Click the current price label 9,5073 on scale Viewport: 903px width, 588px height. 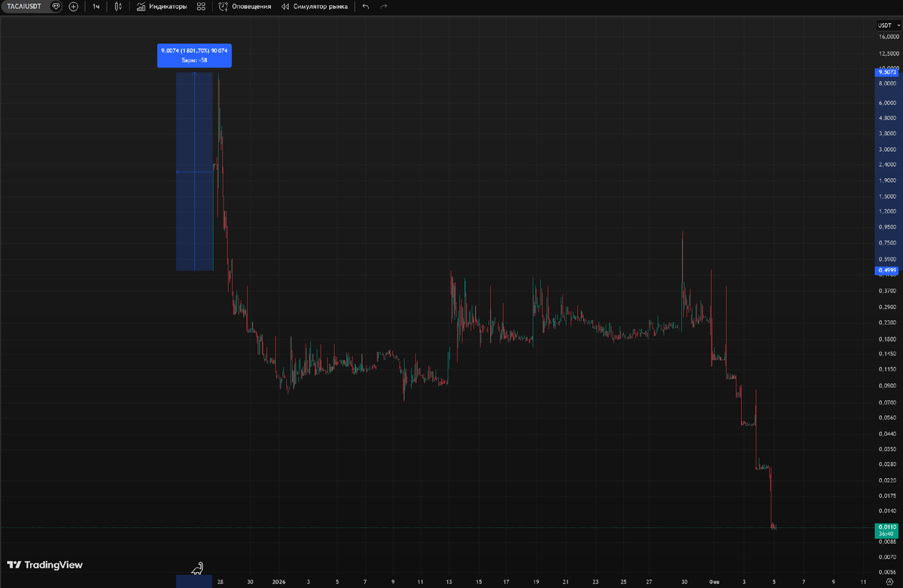(887, 72)
